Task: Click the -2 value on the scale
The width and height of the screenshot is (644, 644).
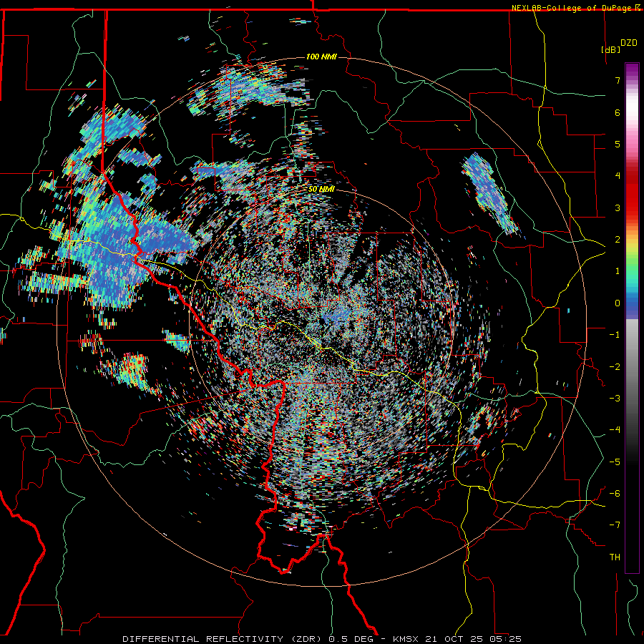Action: (615, 367)
